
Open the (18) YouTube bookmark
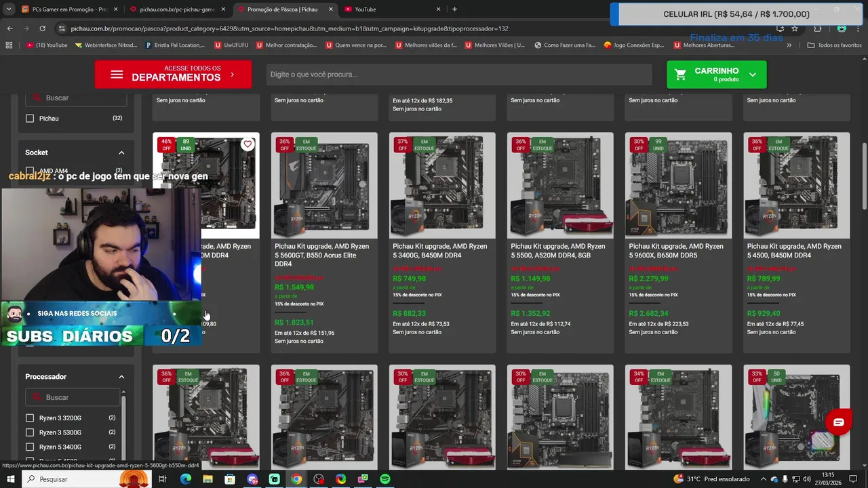47,45
